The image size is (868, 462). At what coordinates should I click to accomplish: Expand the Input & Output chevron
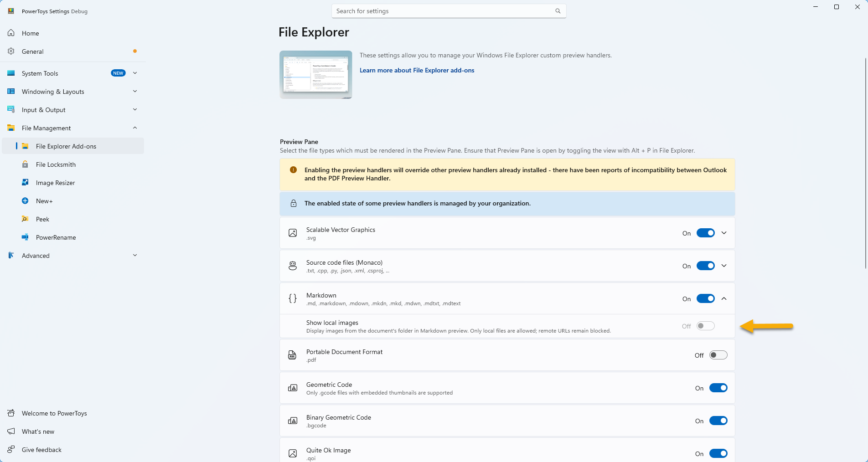(135, 109)
